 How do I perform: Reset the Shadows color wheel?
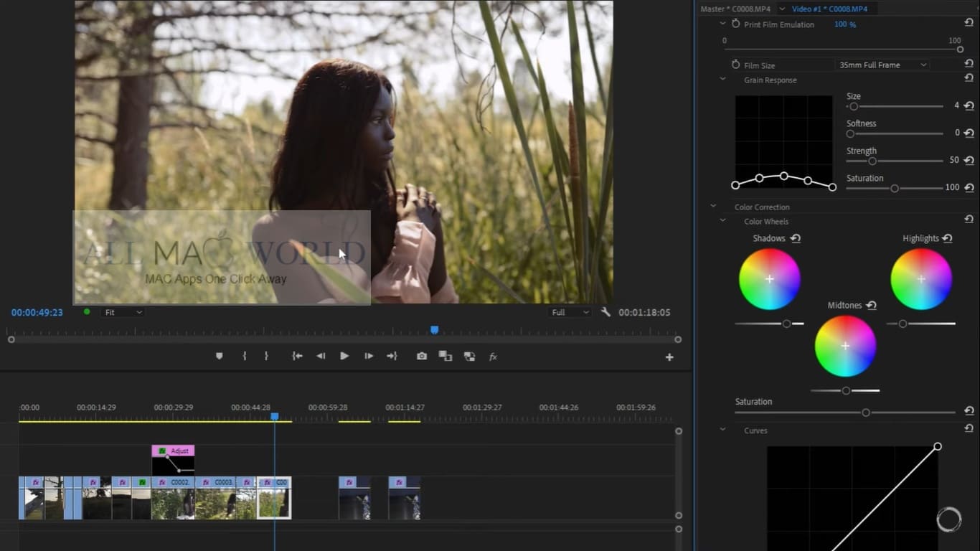795,239
